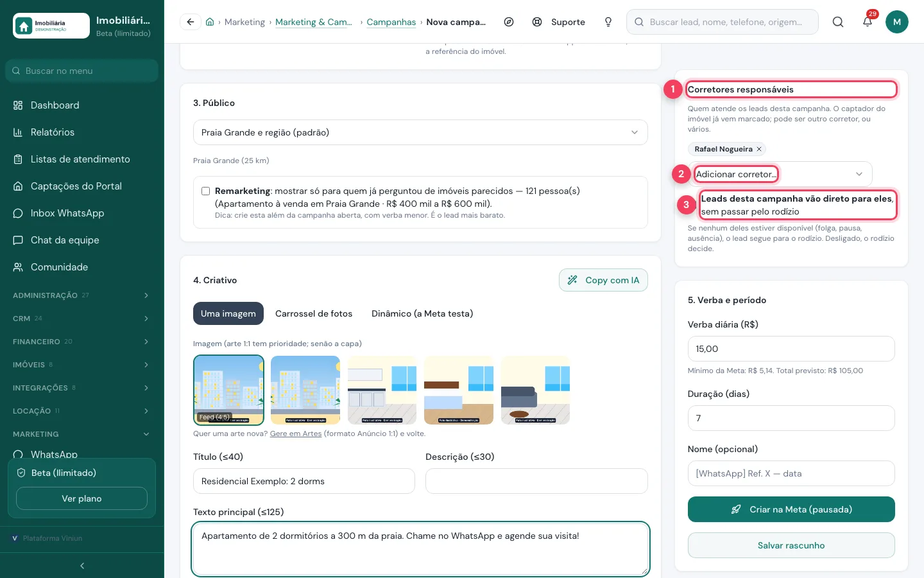Collapse the sidebar with the bottom chevron
This screenshot has height=578, width=924.
82,566
